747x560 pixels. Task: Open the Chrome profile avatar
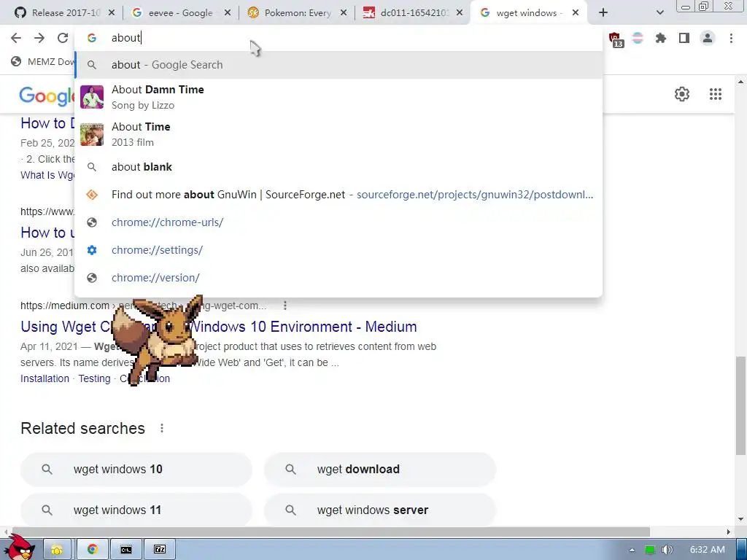click(708, 38)
